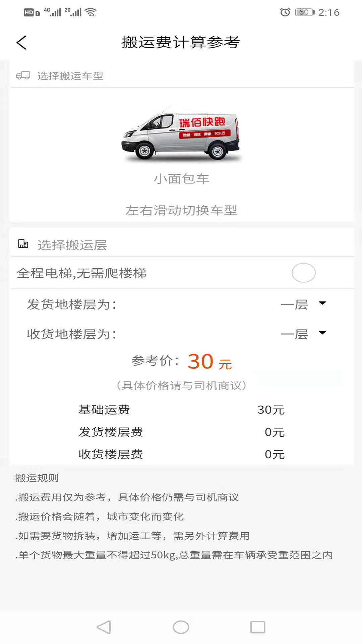Tap the back arrow icon
The image size is (362, 644).
coord(21,43)
